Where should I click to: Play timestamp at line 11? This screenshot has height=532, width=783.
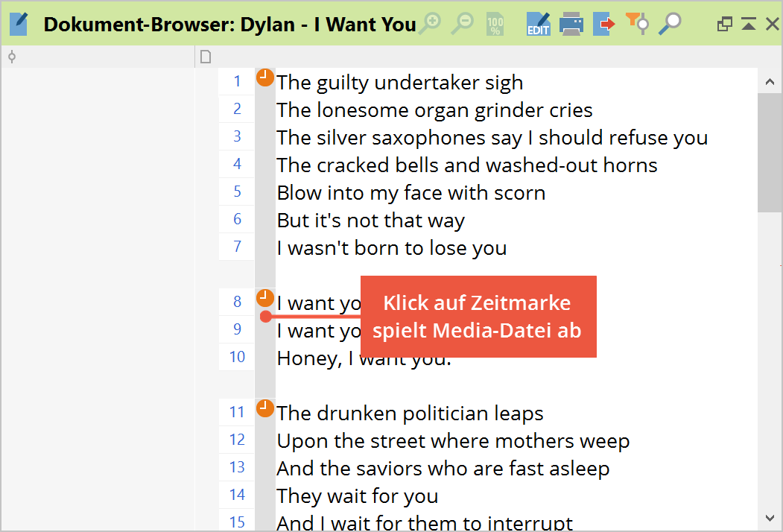point(265,408)
